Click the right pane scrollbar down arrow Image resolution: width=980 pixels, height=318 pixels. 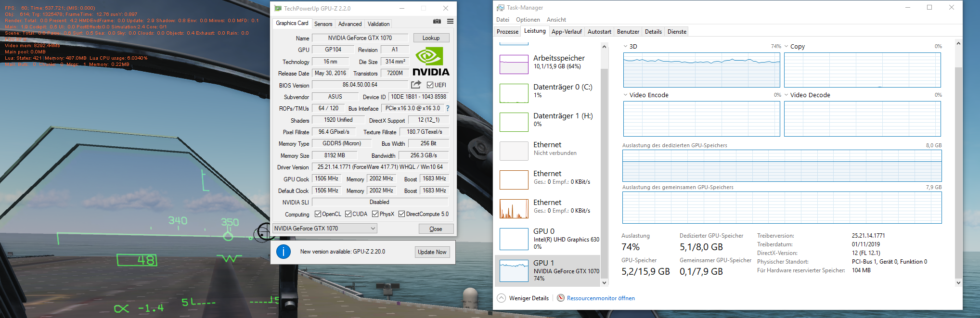pyautogui.click(x=958, y=283)
